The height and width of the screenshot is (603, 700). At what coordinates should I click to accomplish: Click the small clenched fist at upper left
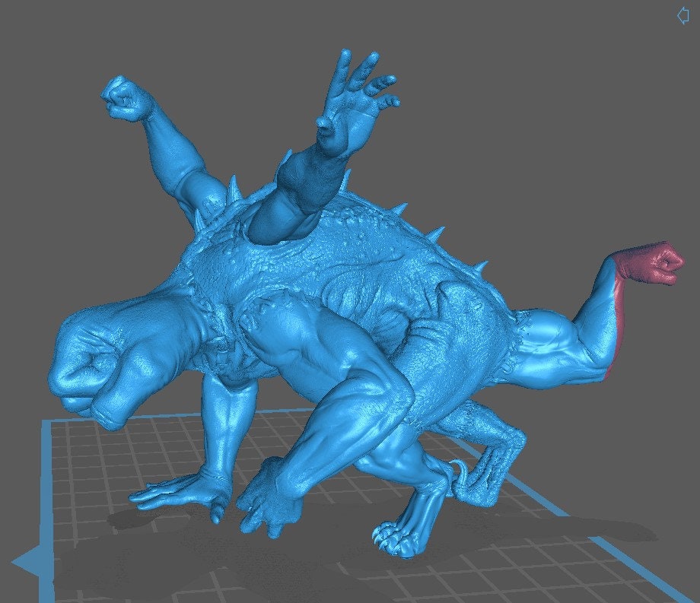126,99
